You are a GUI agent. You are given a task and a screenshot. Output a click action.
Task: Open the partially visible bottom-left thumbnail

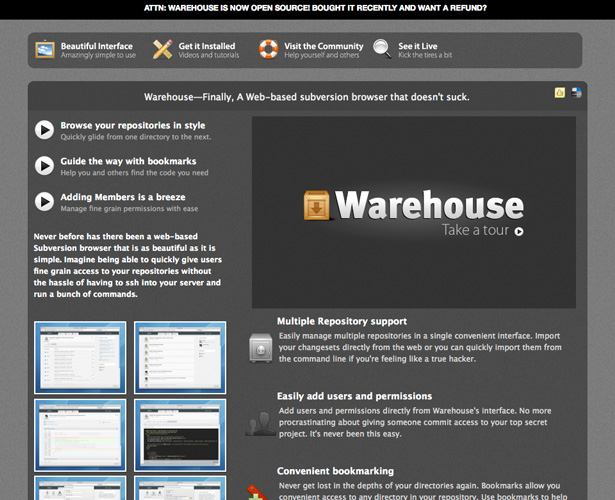tap(80, 488)
